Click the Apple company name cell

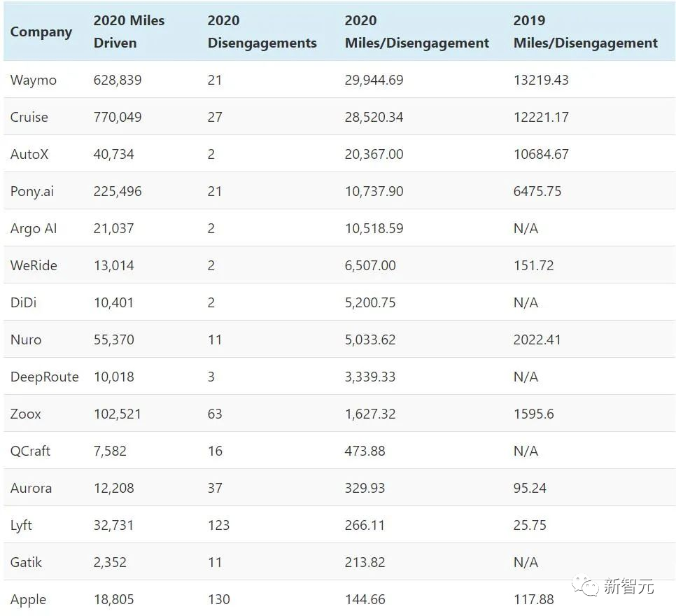[x=29, y=599]
